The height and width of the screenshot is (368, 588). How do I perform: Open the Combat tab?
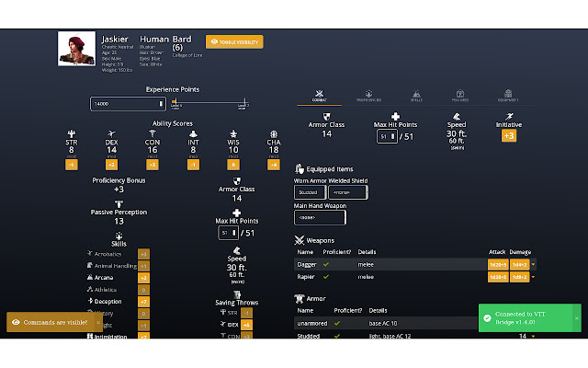(319, 96)
